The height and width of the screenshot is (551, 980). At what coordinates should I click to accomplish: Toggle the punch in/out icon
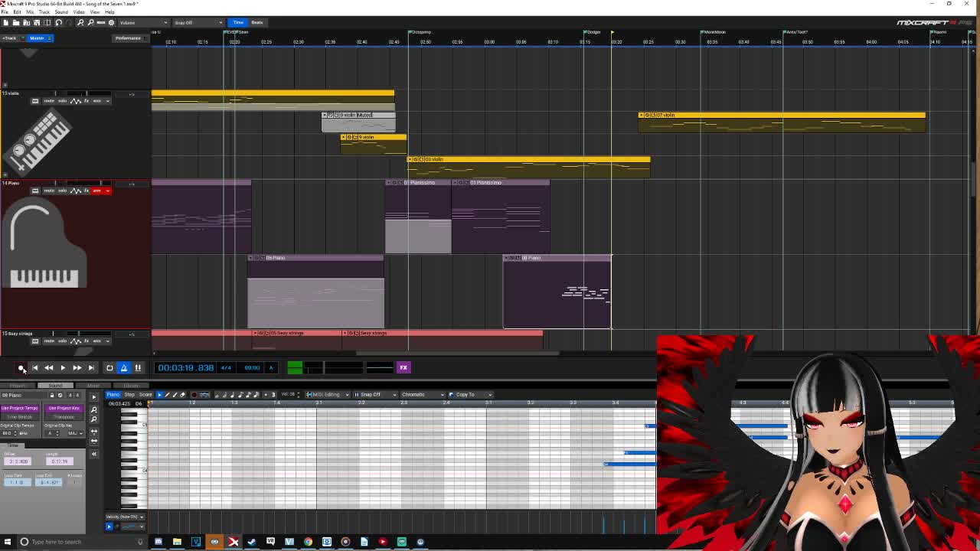[x=138, y=368]
